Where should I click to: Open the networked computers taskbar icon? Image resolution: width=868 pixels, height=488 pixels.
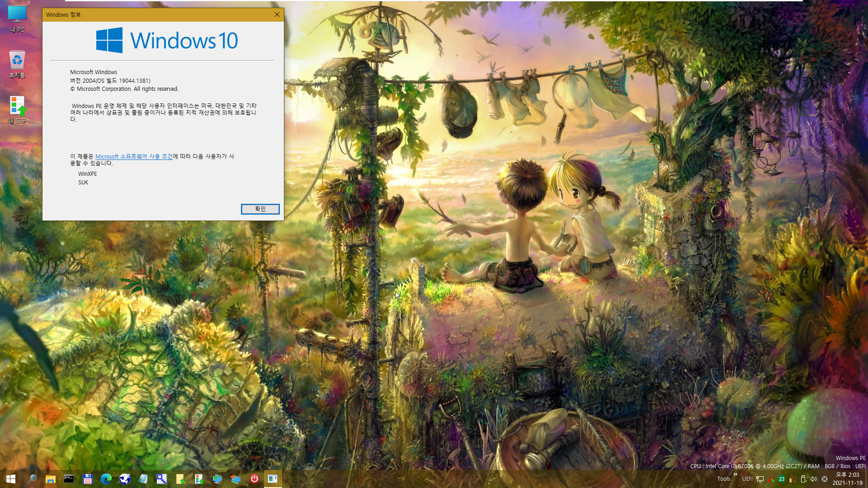236,479
